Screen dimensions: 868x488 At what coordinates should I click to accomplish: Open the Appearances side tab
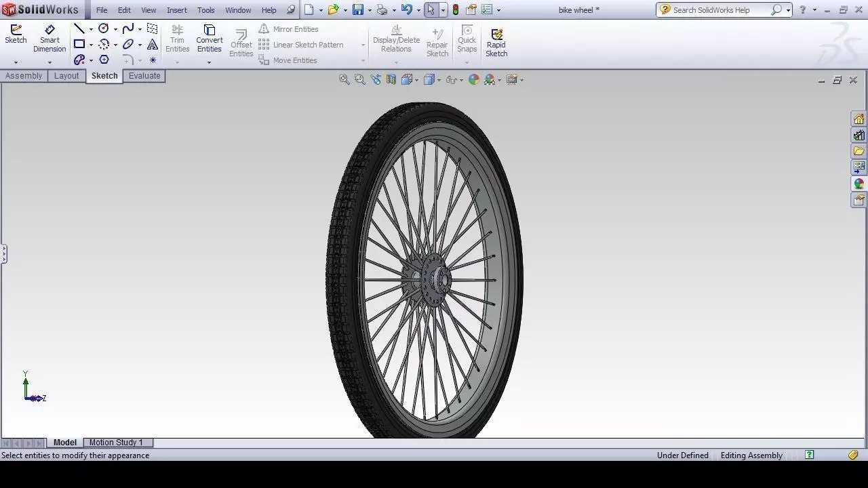[859, 184]
